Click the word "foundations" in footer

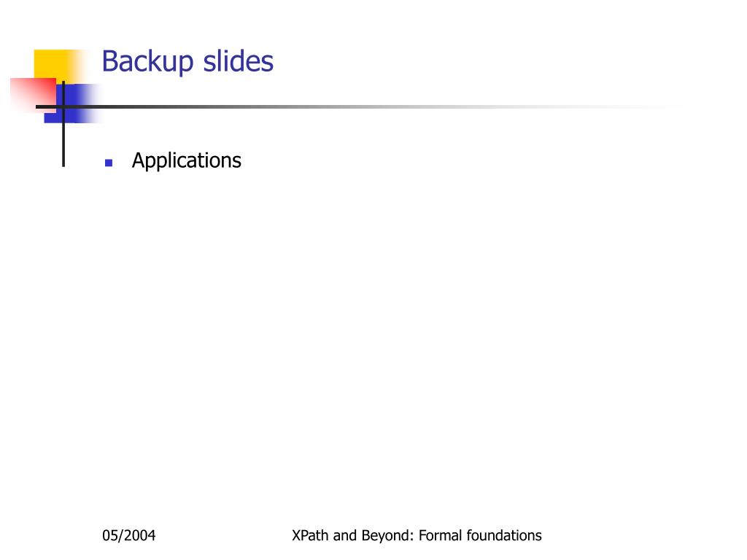point(504,535)
